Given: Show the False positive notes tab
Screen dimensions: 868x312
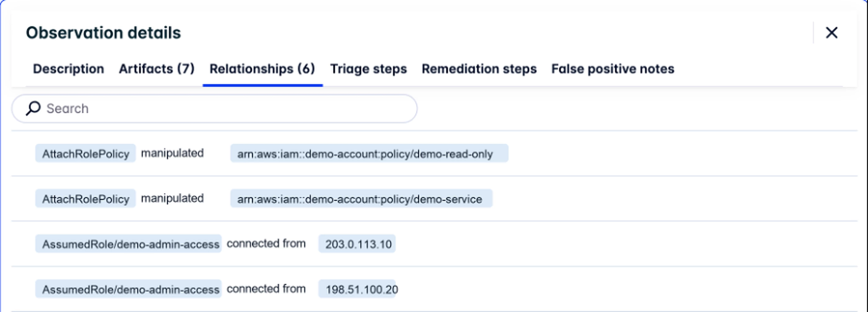Looking at the screenshot, I should coord(613,69).
